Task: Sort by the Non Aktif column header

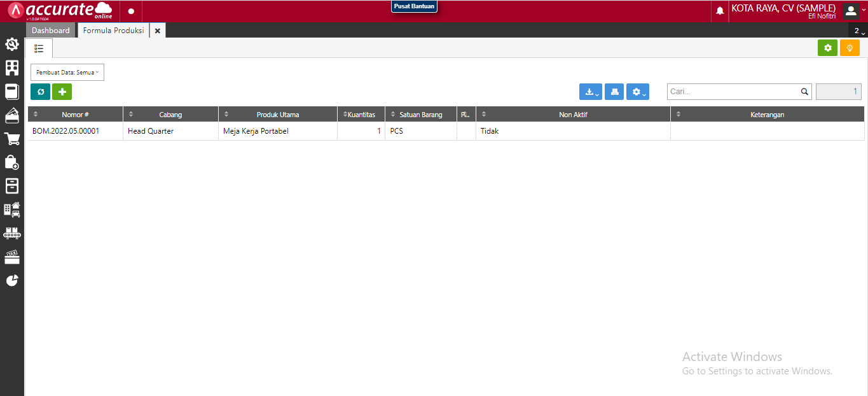Action: click(573, 115)
